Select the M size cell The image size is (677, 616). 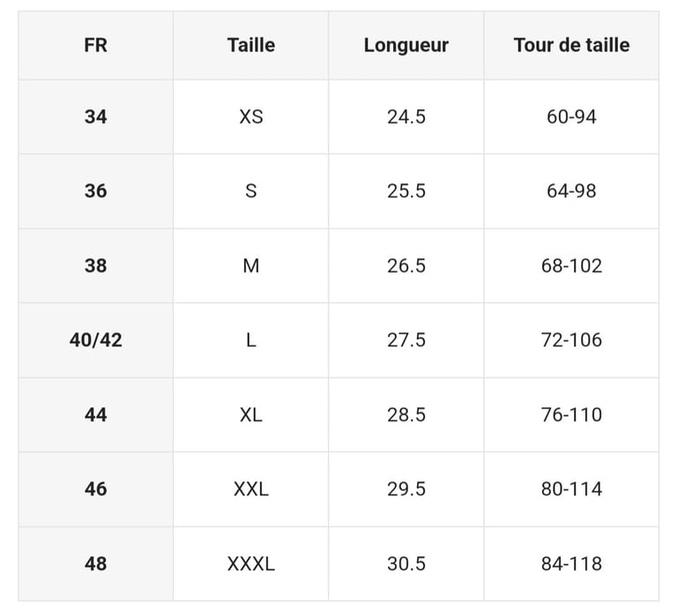[x=250, y=265]
